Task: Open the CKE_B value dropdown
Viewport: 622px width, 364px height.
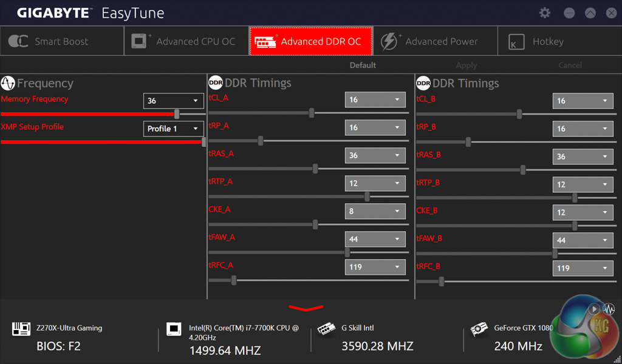Action: pyautogui.click(x=583, y=212)
